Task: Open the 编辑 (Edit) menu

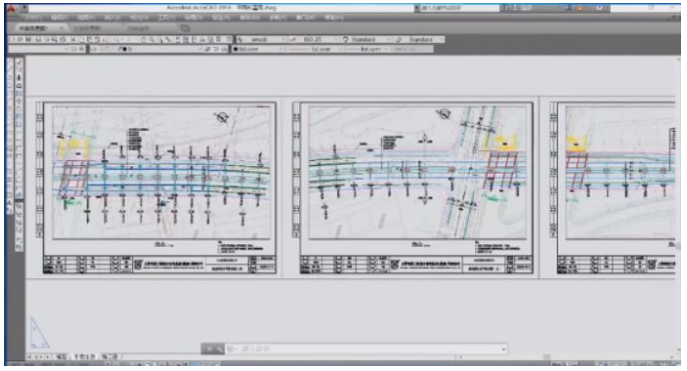Action: click(x=59, y=18)
